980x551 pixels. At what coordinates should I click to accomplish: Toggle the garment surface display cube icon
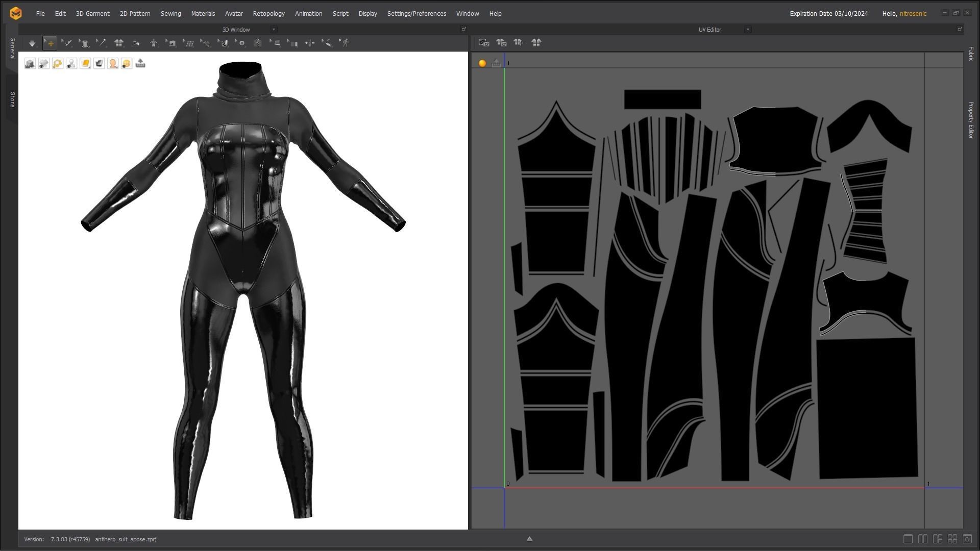pos(30,64)
